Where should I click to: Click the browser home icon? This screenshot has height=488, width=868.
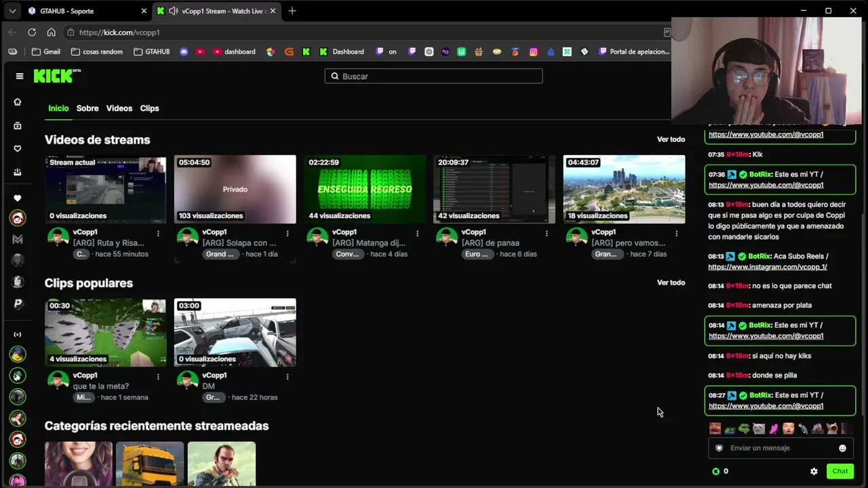pyautogui.click(x=51, y=32)
